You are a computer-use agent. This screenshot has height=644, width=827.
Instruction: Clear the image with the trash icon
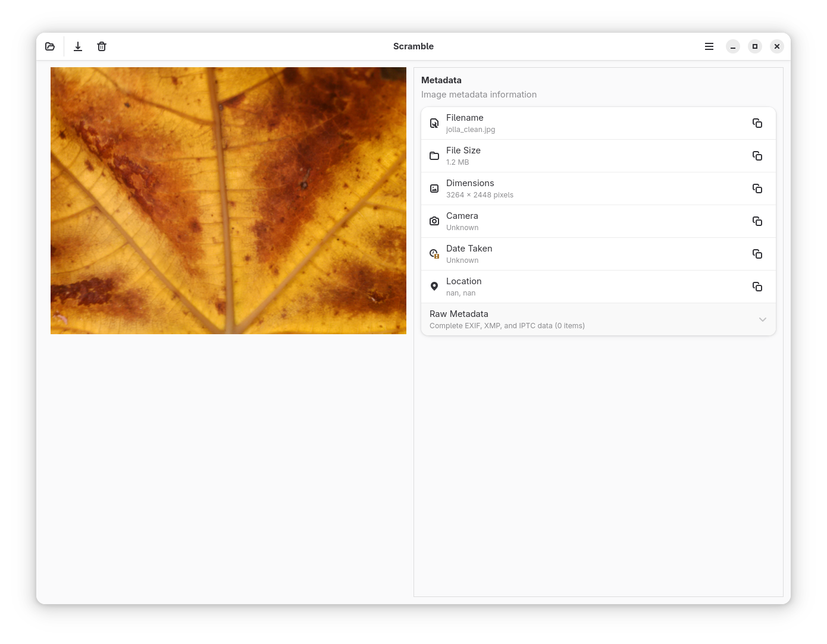coord(102,46)
